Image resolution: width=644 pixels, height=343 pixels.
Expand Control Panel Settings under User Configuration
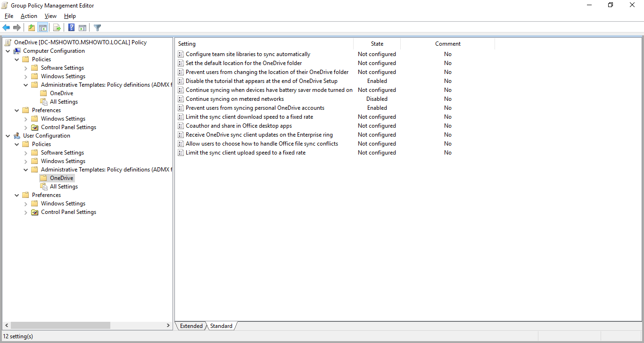coord(26,212)
